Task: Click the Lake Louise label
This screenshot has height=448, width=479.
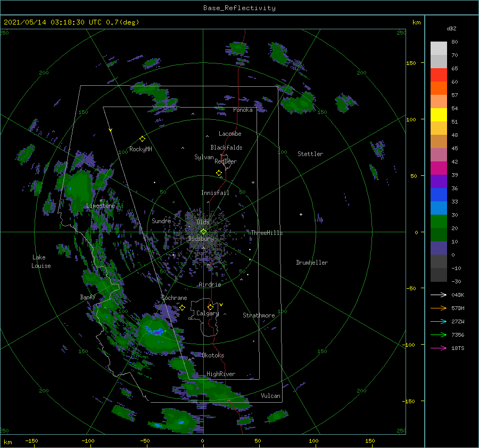Action: click(x=41, y=262)
